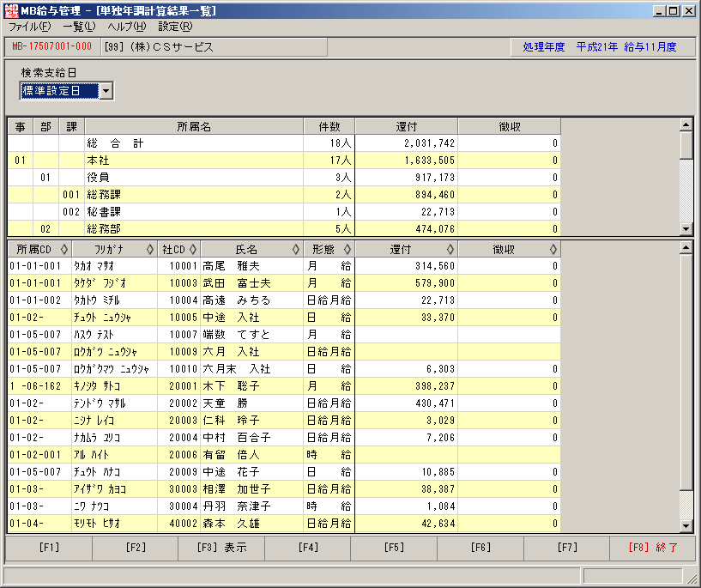Select the 秘書課 row
701x588 pixels.
tap(284, 211)
